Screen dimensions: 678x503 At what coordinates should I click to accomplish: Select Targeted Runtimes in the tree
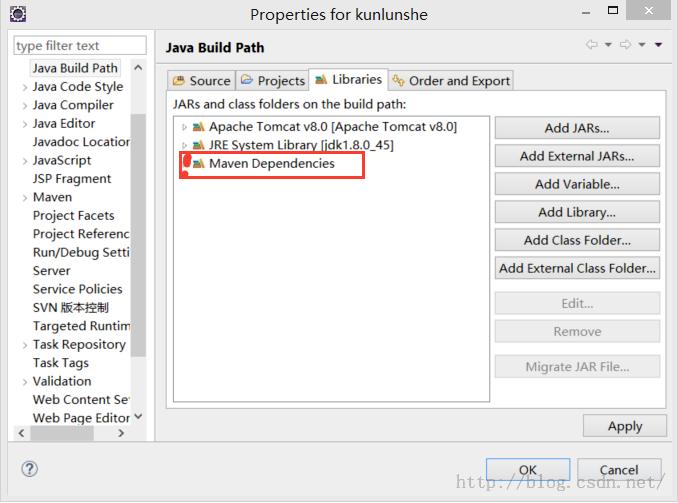pyautogui.click(x=81, y=326)
